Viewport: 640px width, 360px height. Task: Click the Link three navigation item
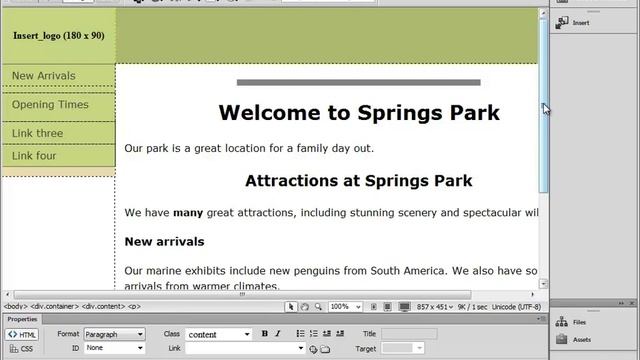pos(37,133)
